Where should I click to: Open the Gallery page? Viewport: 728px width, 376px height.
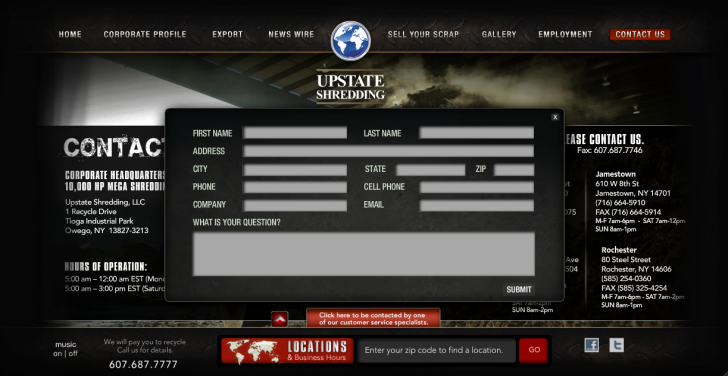coord(499,34)
